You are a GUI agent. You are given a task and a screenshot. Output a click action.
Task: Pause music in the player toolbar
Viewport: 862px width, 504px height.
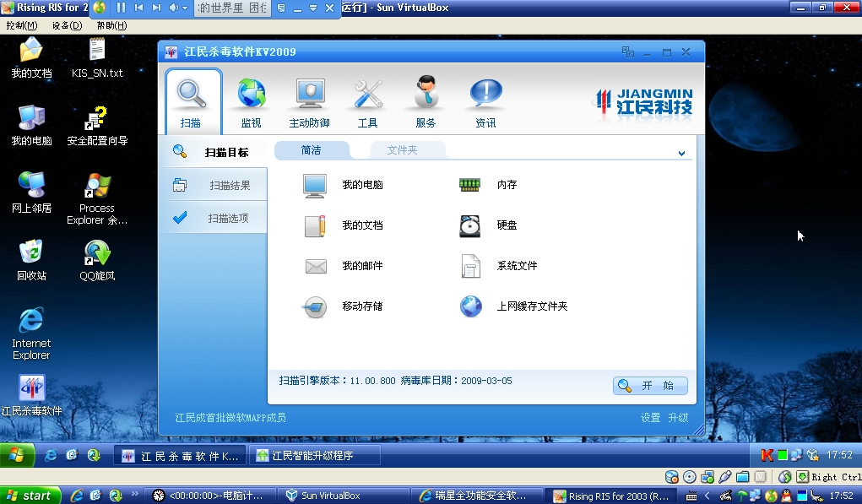click(122, 8)
